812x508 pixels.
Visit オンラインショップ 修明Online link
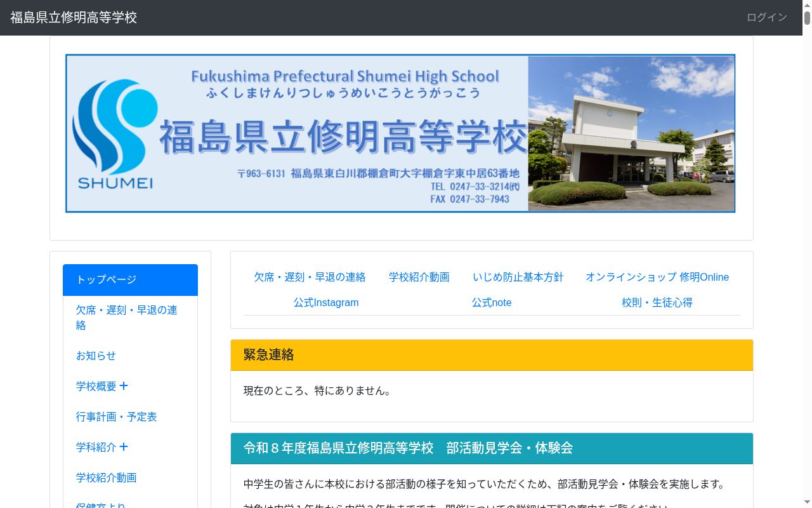click(657, 277)
